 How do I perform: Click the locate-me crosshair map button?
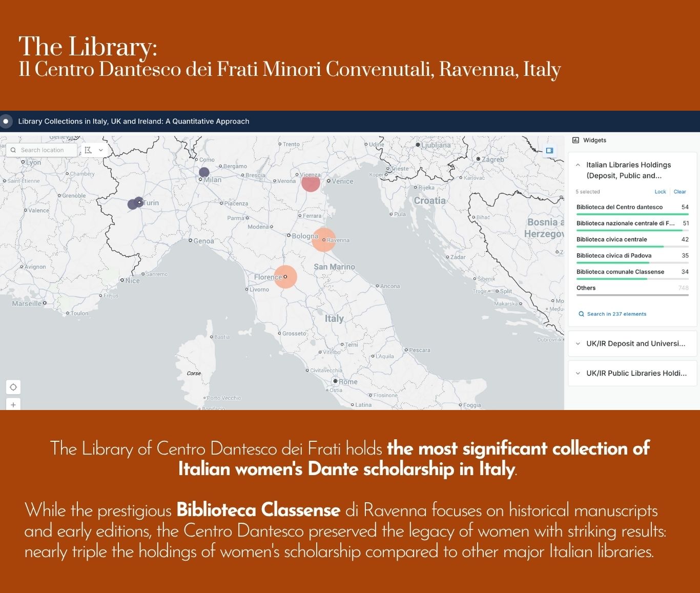coord(13,387)
